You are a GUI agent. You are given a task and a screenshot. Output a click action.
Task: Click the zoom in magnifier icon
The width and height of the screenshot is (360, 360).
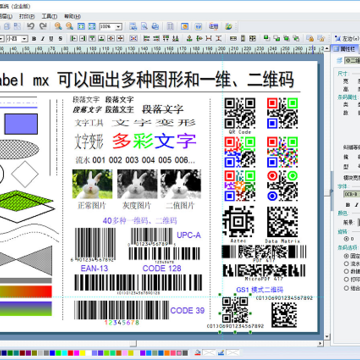58,26
